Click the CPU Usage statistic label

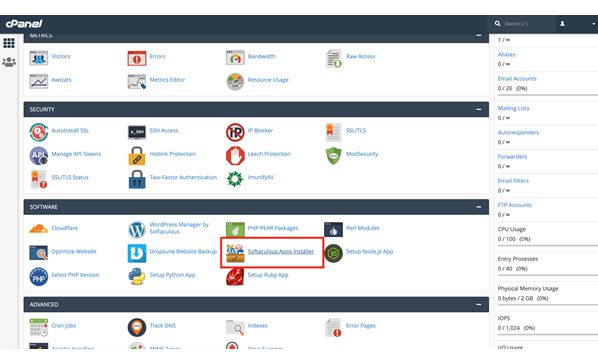(511, 229)
